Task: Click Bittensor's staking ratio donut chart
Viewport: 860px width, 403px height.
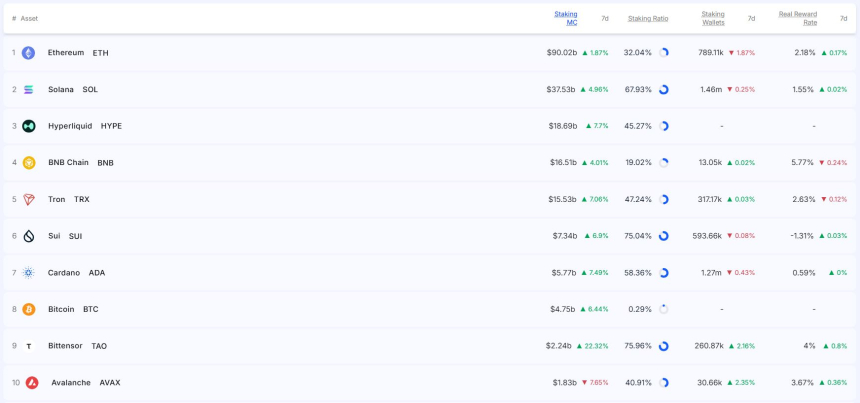Action: (x=664, y=346)
